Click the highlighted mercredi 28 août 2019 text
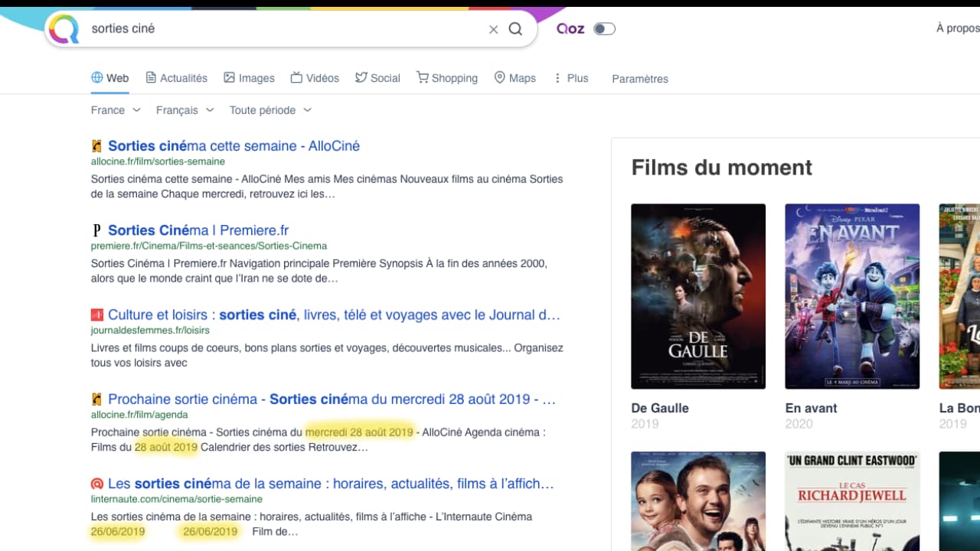Viewport: 980px width, 551px height. click(x=359, y=432)
